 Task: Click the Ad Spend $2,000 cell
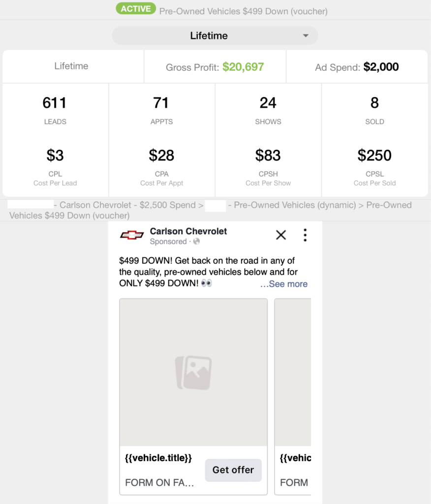[x=357, y=67]
